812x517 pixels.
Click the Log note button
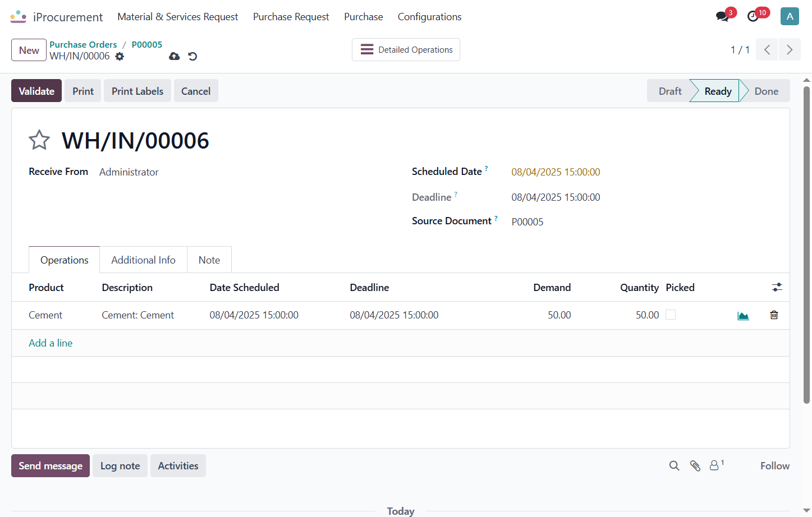(x=120, y=465)
